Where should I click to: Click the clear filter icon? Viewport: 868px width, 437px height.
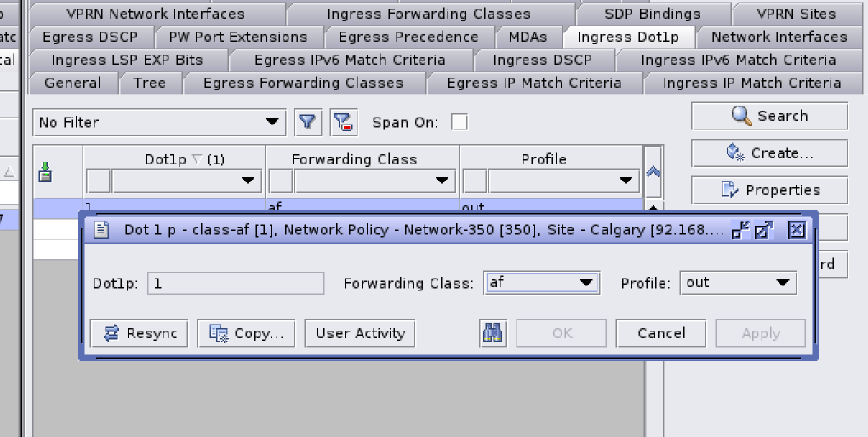[344, 123]
